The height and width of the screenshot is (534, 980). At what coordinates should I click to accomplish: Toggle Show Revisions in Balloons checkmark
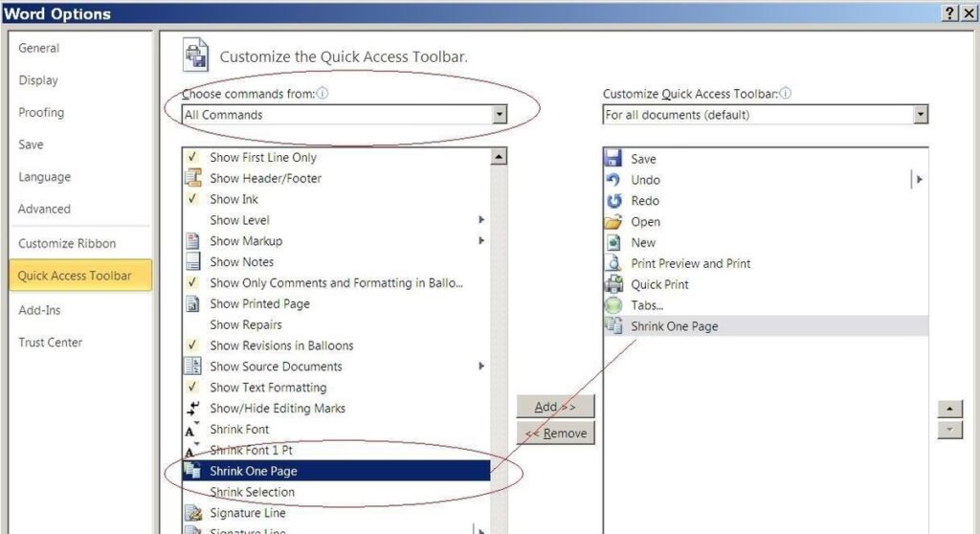click(193, 345)
